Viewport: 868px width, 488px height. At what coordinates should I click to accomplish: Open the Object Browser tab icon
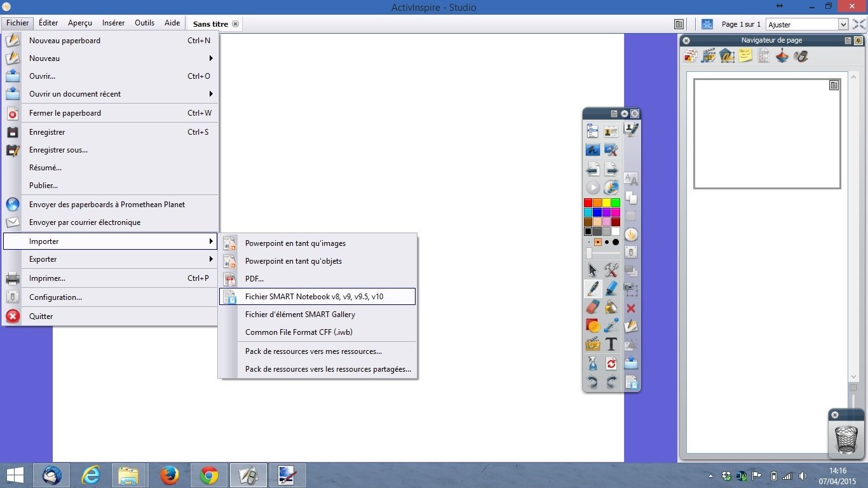click(x=727, y=56)
